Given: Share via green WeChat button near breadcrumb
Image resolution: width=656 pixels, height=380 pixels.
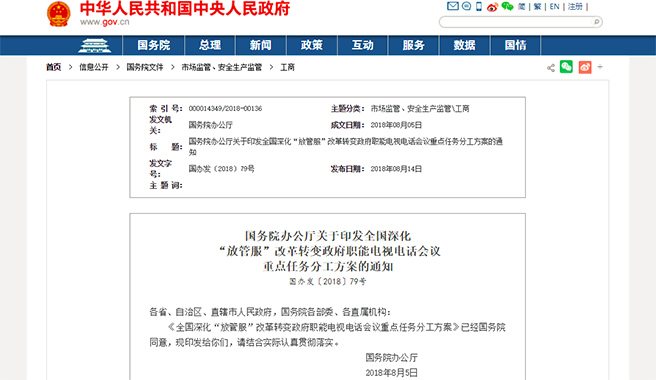Looking at the screenshot, I should 566,67.
